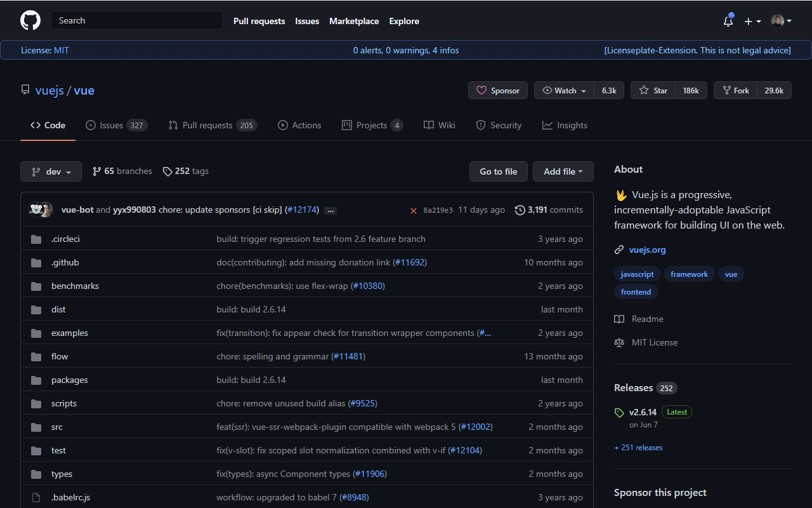Visit the vuejs.org website link

(648, 250)
